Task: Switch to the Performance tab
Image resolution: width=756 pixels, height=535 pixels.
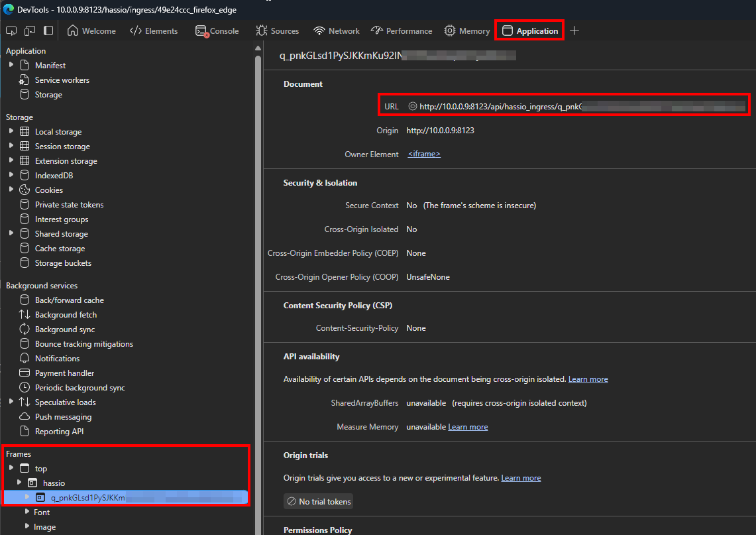Action: [402, 31]
